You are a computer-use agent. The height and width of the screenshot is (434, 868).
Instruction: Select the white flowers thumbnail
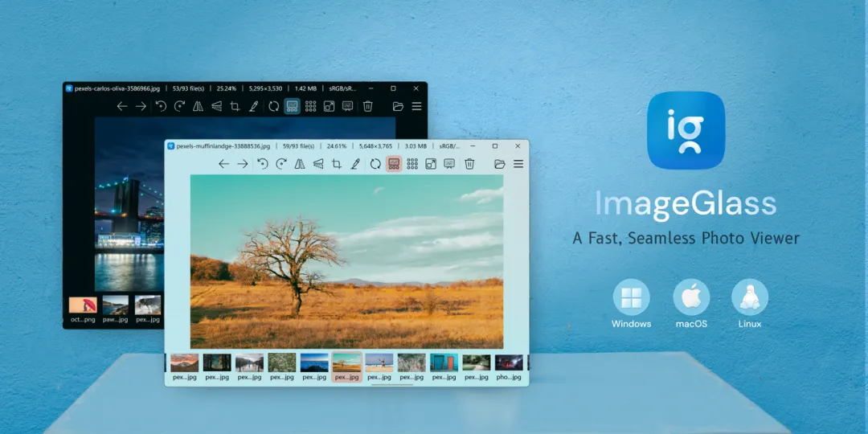click(x=282, y=367)
